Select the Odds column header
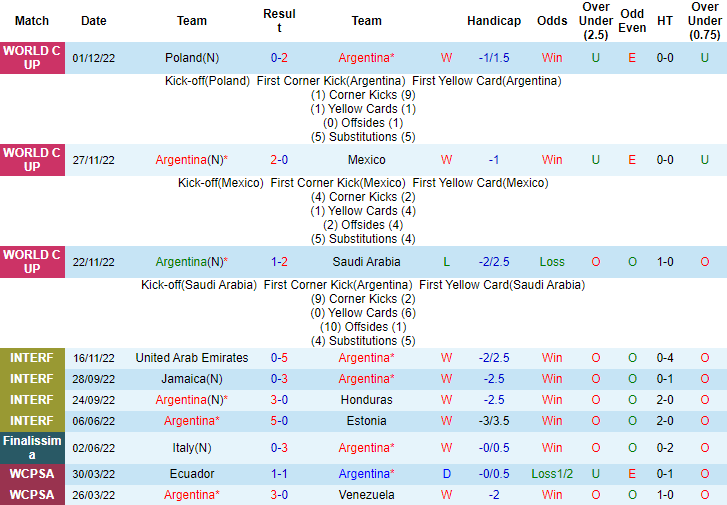Viewport: 727px width, 505px height. tap(552, 21)
